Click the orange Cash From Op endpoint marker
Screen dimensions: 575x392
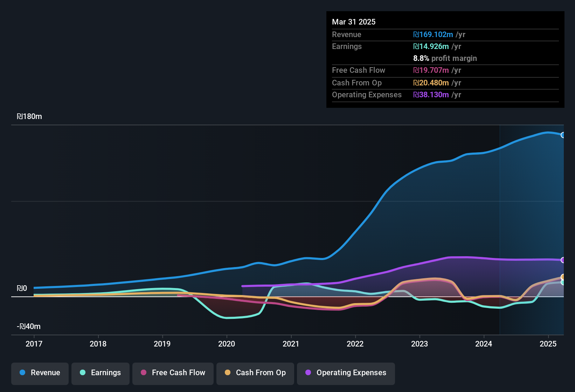[563, 277]
